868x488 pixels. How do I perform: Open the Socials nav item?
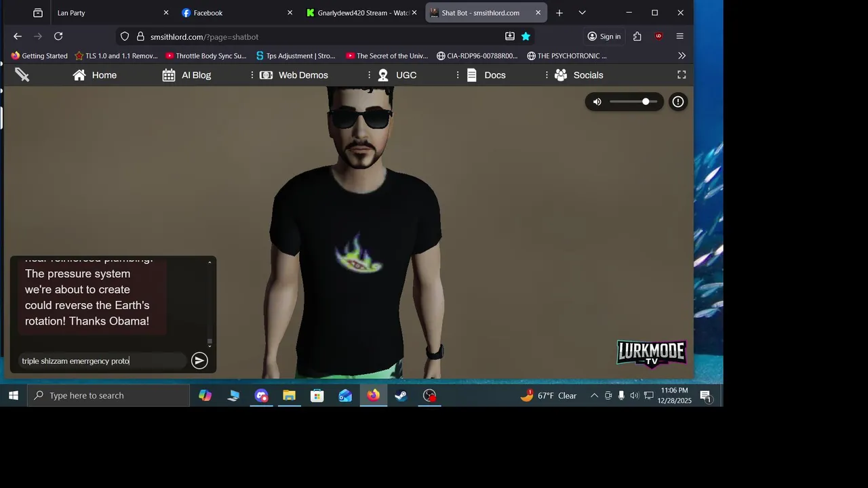tap(578, 75)
